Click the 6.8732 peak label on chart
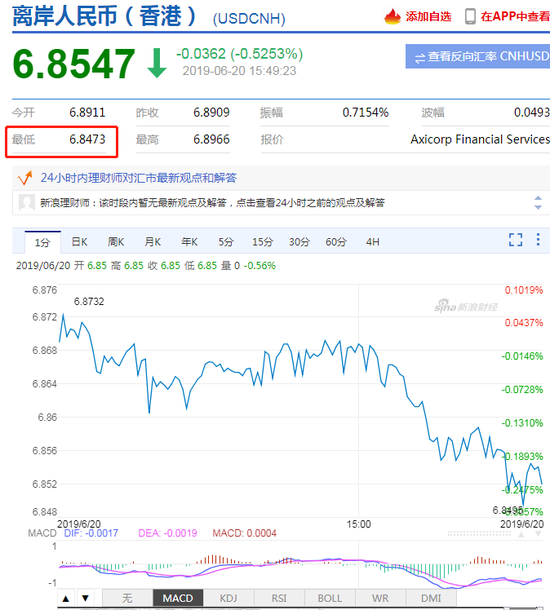550x610 pixels. (89, 301)
